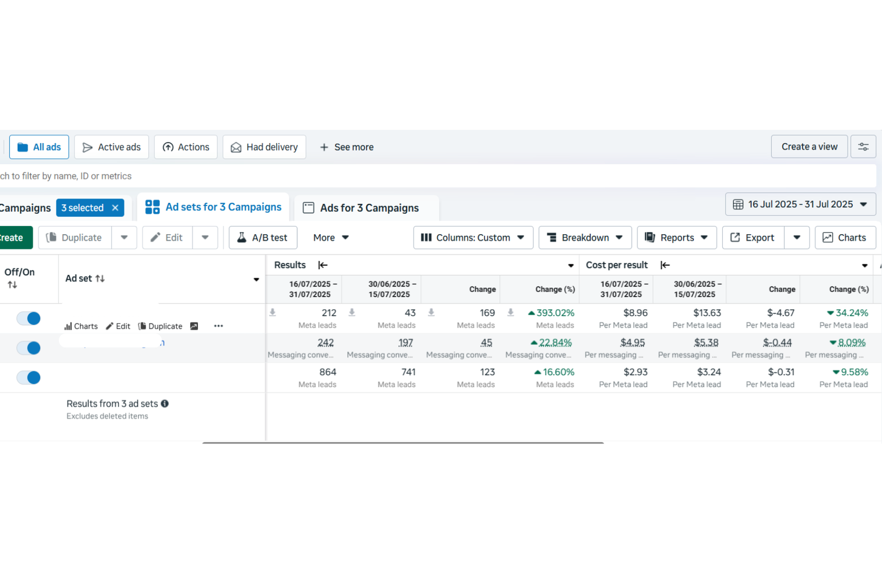Viewport: 882px width, 588px height.
Task: Open the date range 16 Jul - 31 Jul picker
Action: pos(800,204)
